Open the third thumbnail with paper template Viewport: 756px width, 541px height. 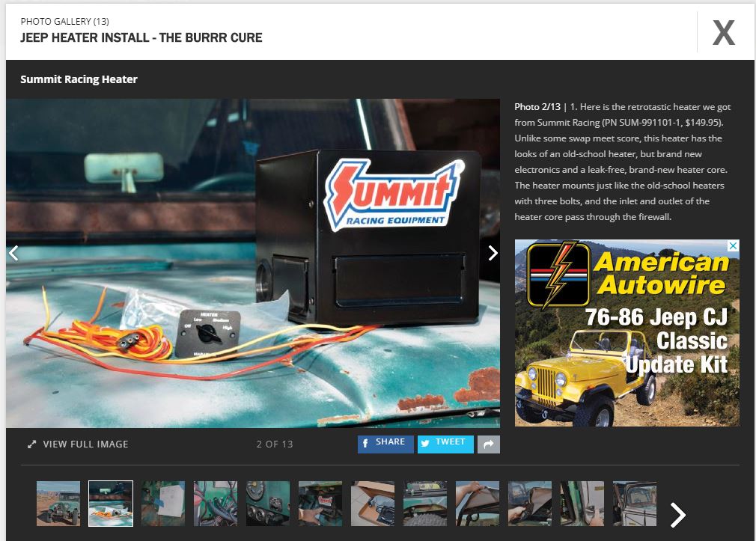click(x=163, y=503)
